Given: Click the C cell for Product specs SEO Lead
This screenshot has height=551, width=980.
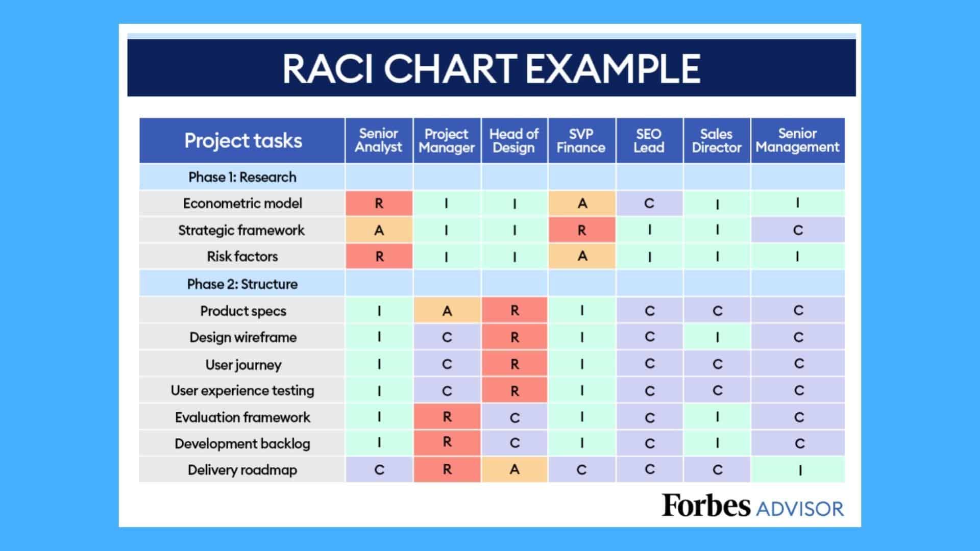Looking at the screenshot, I should (648, 311).
